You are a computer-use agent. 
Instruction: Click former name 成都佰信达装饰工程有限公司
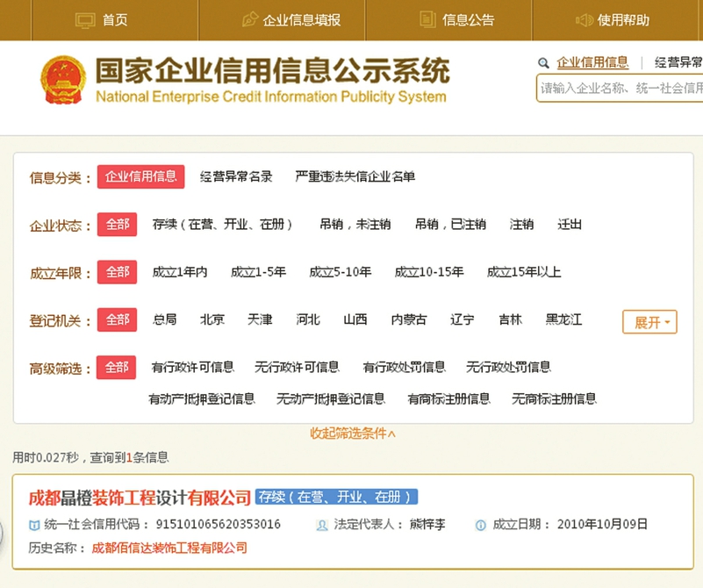click(169, 549)
